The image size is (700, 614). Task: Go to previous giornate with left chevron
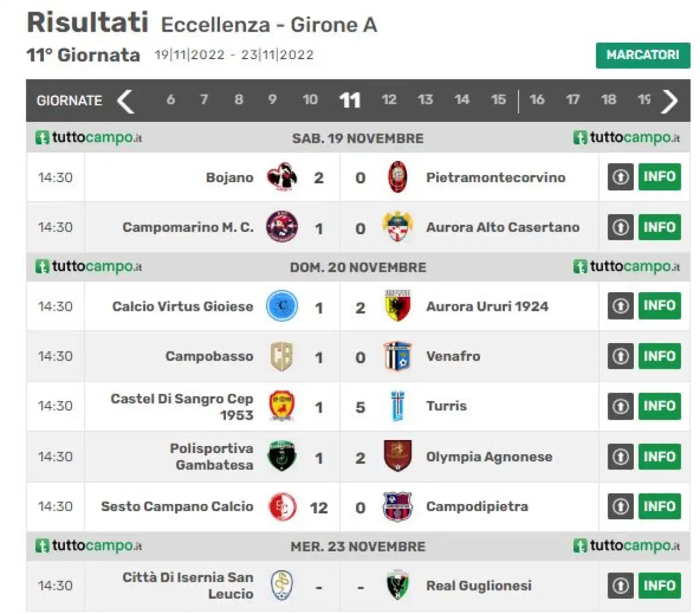pos(126,101)
